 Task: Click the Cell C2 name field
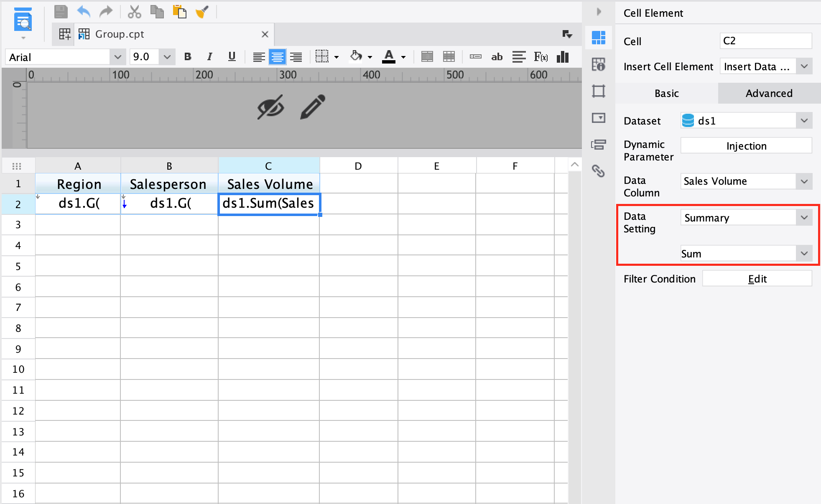[x=765, y=41]
